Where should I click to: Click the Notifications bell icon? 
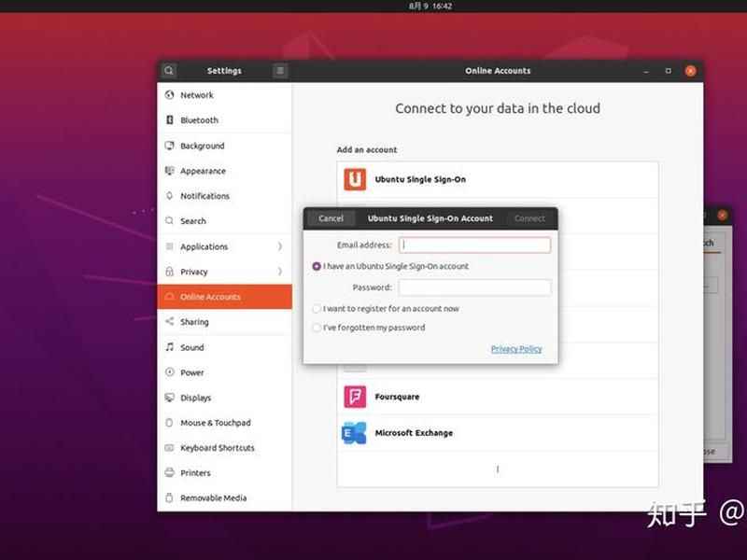169,196
